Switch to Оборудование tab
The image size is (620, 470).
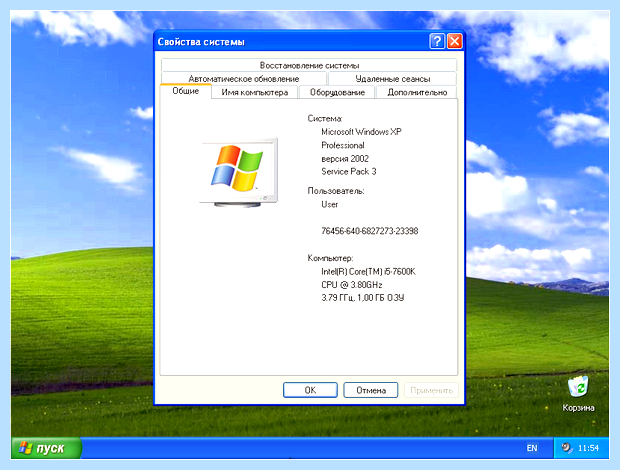(x=337, y=92)
